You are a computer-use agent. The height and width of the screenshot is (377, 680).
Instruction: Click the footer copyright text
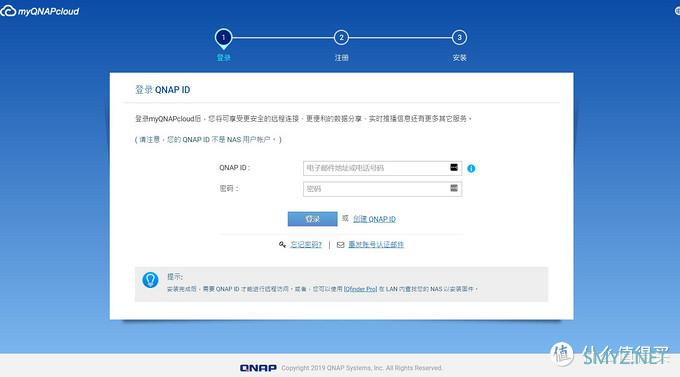point(362,368)
